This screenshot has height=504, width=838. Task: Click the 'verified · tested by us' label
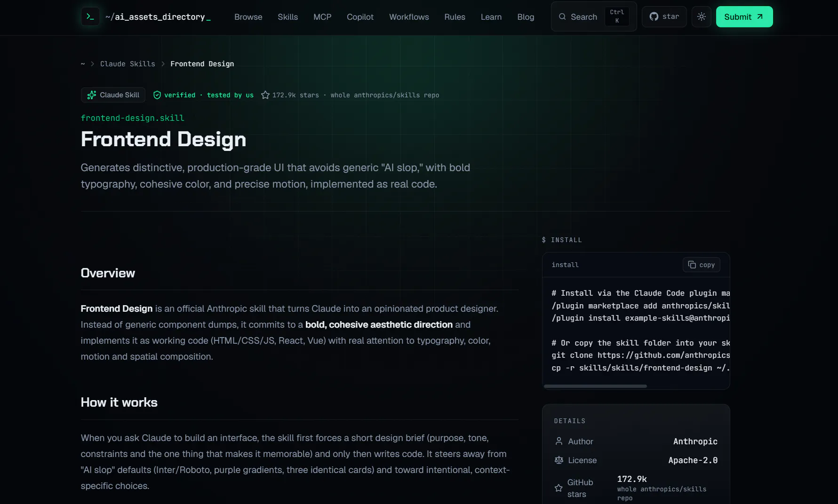point(209,95)
